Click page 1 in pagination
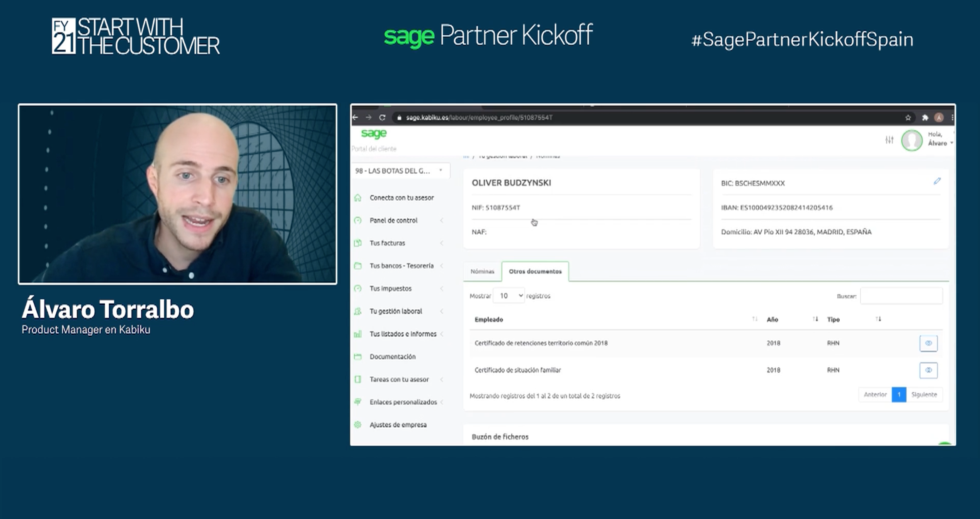Image resolution: width=980 pixels, height=519 pixels. 899,395
